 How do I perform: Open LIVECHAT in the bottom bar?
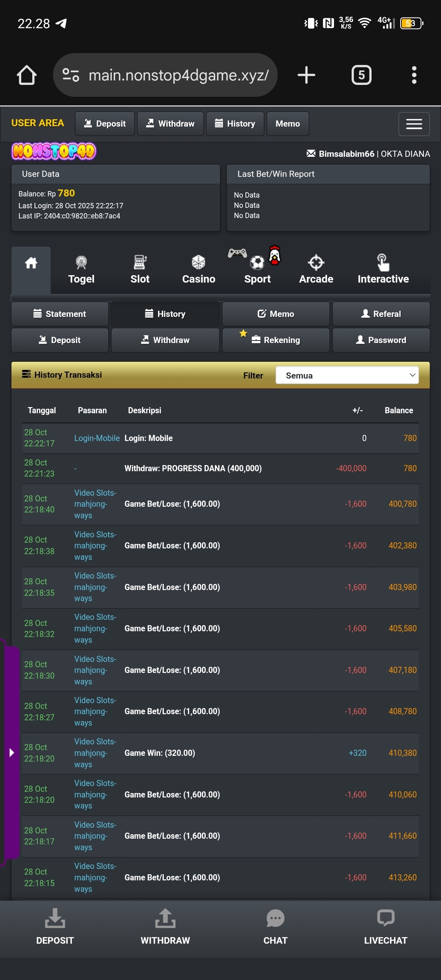pyautogui.click(x=385, y=928)
